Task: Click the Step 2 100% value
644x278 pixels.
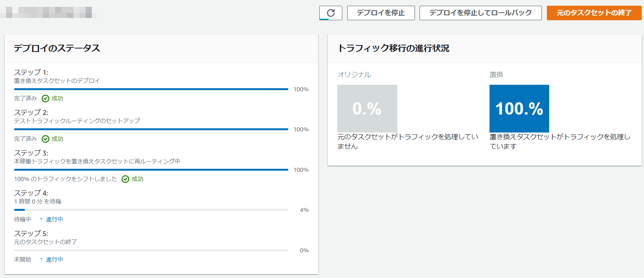Action: 301,129
